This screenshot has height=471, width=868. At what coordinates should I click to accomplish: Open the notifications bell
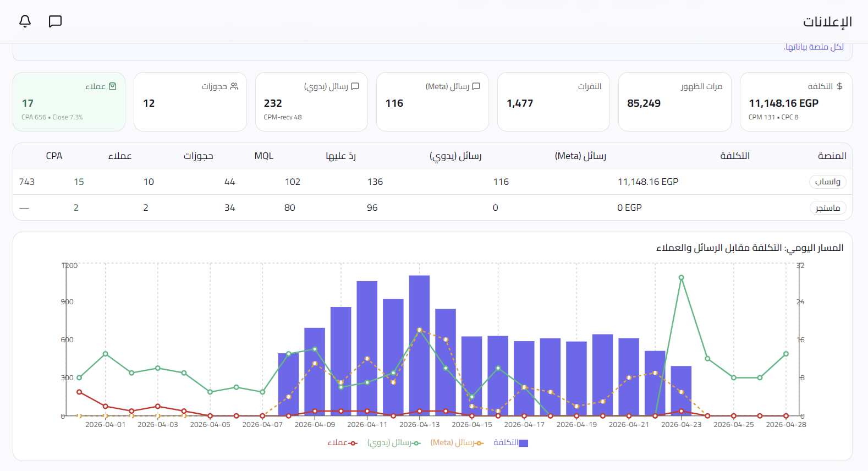coord(25,21)
